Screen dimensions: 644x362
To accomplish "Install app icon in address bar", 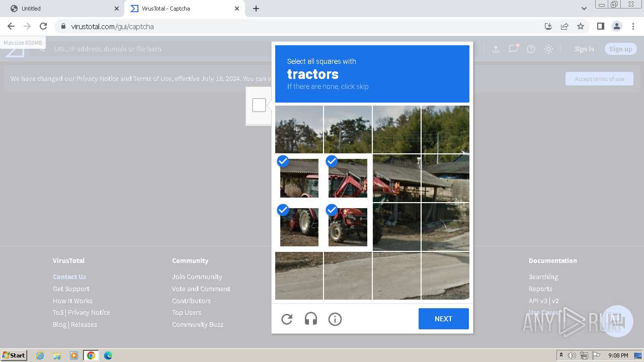I will [x=548, y=26].
